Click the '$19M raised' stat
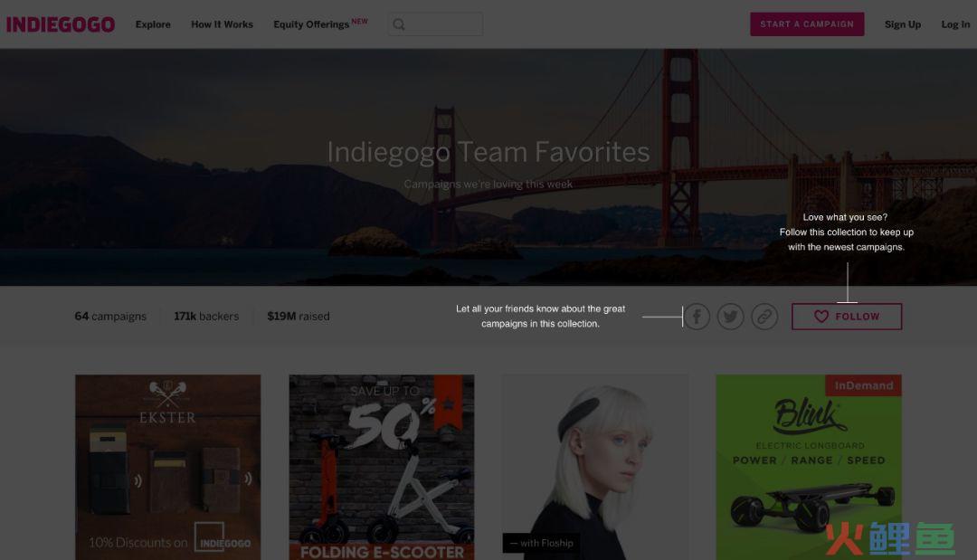 (x=299, y=317)
